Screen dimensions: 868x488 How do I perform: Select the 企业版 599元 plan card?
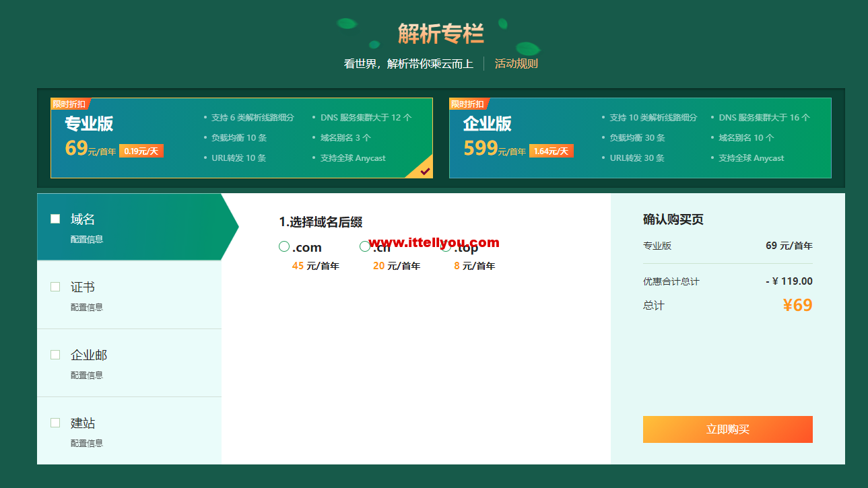[x=640, y=138]
